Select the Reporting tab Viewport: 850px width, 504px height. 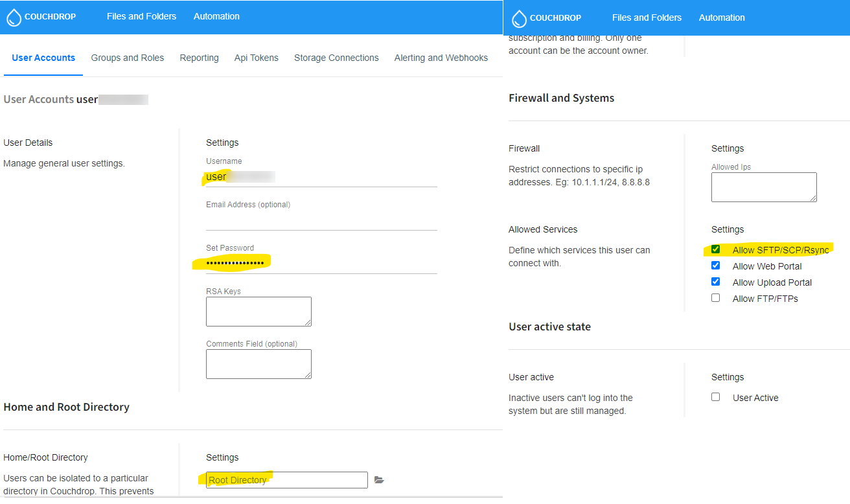pyautogui.click(x=199, y=58)
